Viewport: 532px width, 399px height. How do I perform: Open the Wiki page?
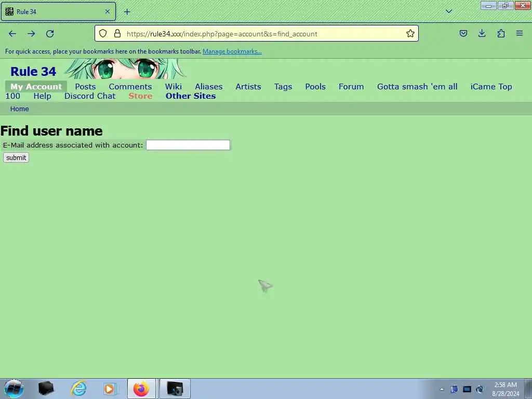[x=174, y=87]
